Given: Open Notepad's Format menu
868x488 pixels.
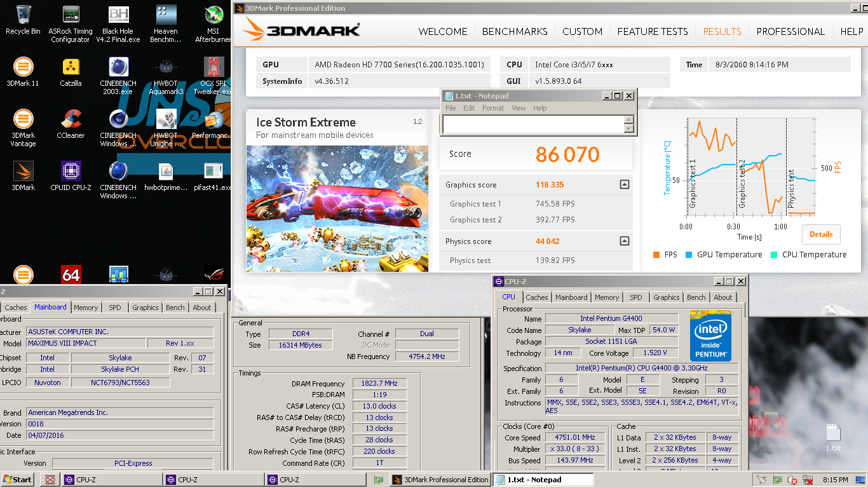Looking at the screenshot, I should (x=493, y=108).
